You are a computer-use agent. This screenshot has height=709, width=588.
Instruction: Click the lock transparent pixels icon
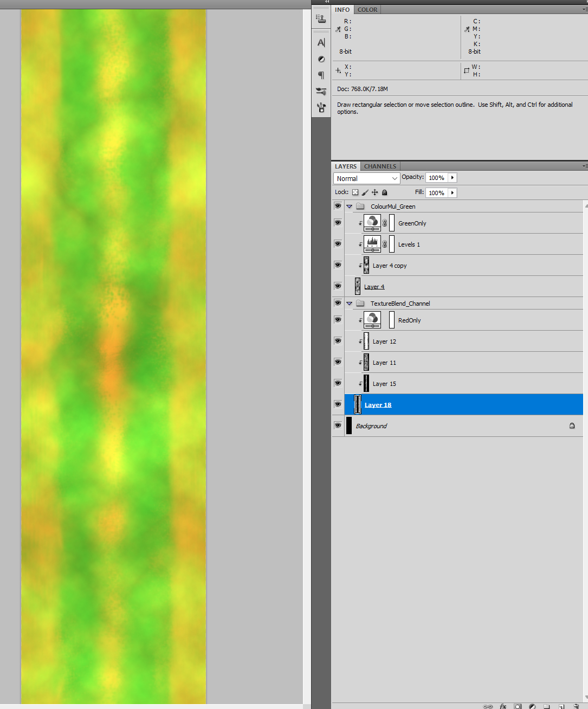(x=356, y=192)
